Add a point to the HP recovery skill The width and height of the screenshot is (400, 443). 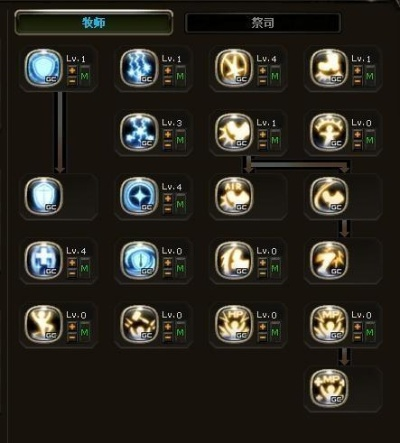coord(262,326)
